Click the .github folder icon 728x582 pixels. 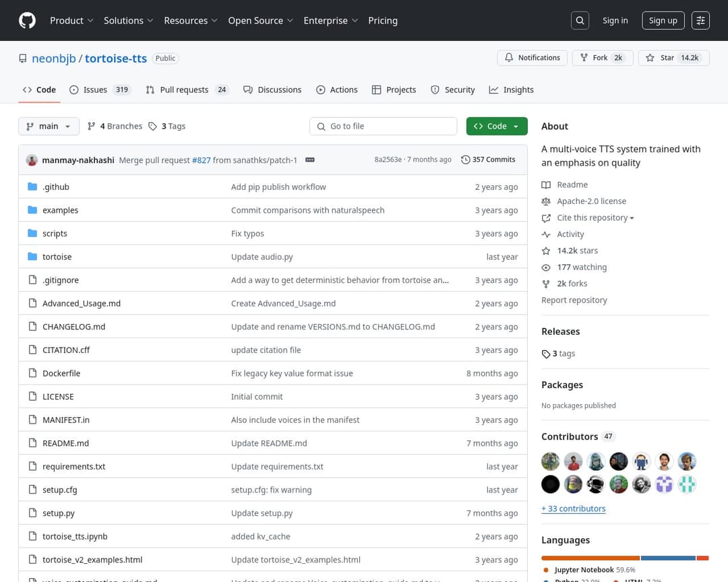pos(32,187)
